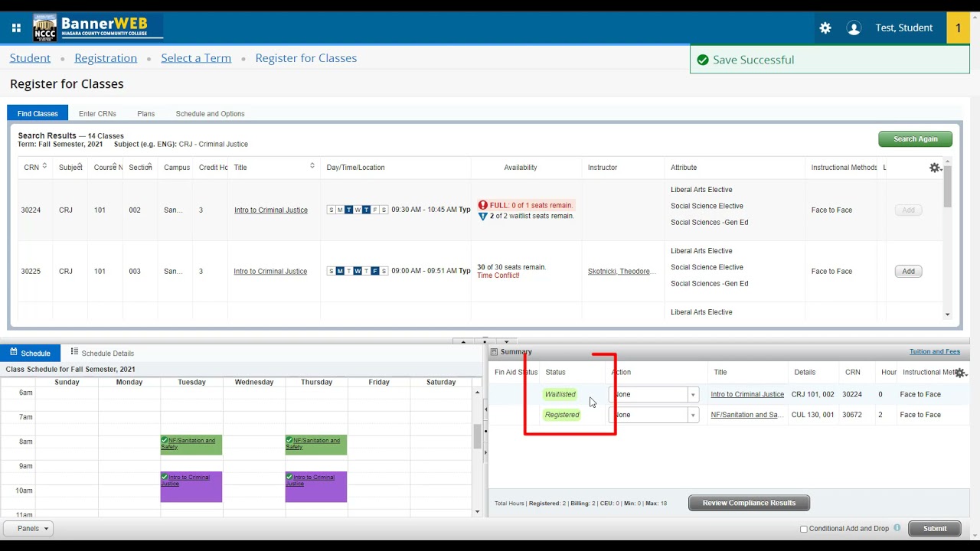Viewport: 980px width, 551px height.
Task: Click the search results column settings gear
Action: coord(935,168)
